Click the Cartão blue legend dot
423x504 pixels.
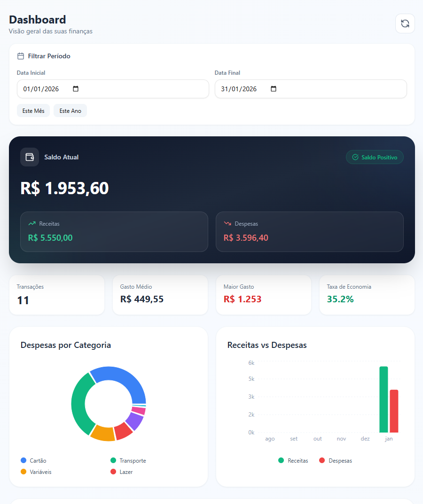click(x=23, y=461)
